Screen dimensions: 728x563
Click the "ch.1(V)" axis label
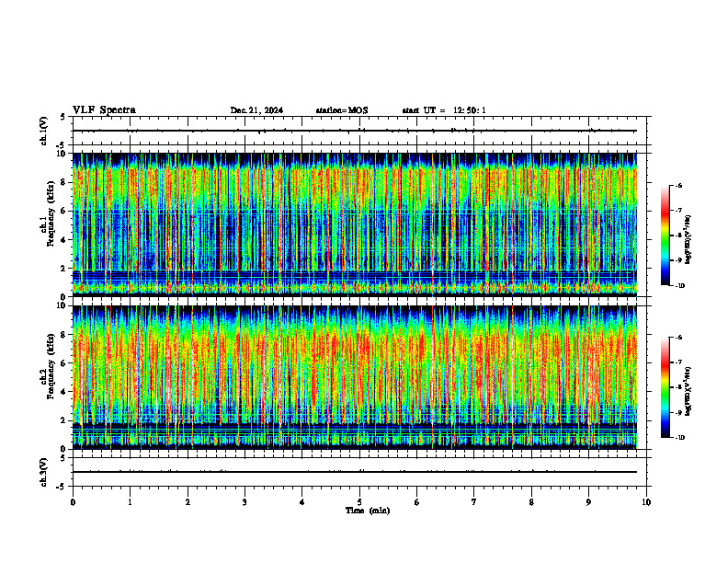(x=44, y=131)
